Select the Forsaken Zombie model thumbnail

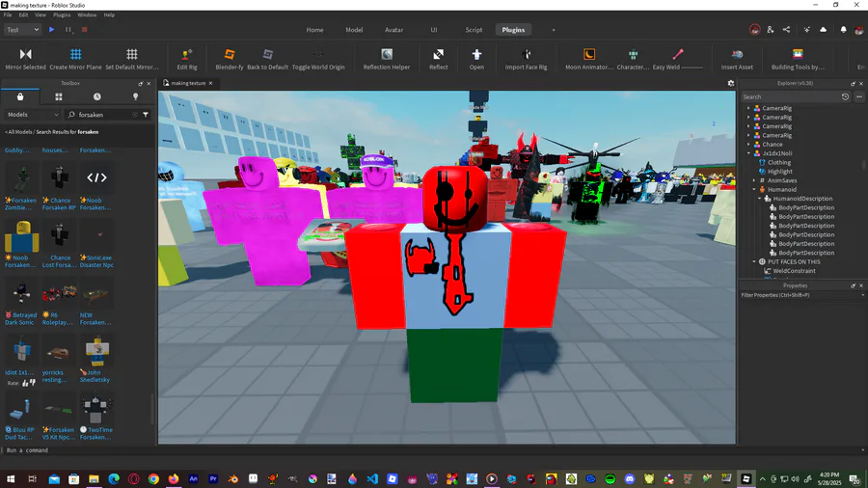click(21, 177)
